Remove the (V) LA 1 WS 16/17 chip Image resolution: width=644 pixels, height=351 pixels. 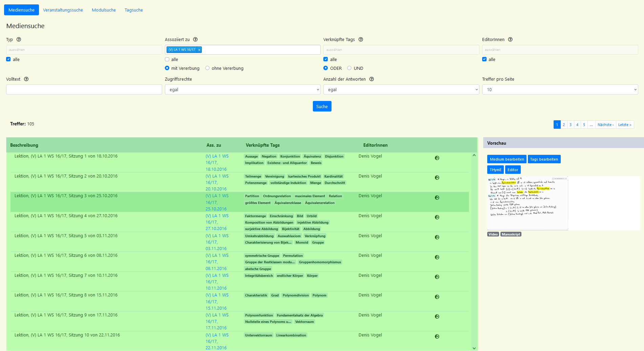[x=199, y=50]
